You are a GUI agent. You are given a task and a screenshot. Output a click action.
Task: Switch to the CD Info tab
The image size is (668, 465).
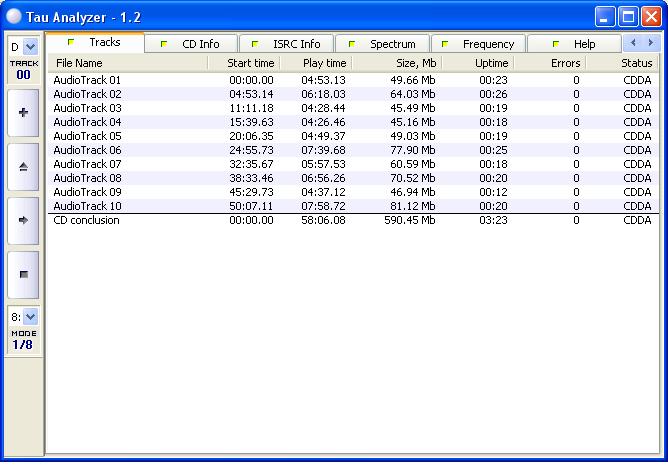194,44
